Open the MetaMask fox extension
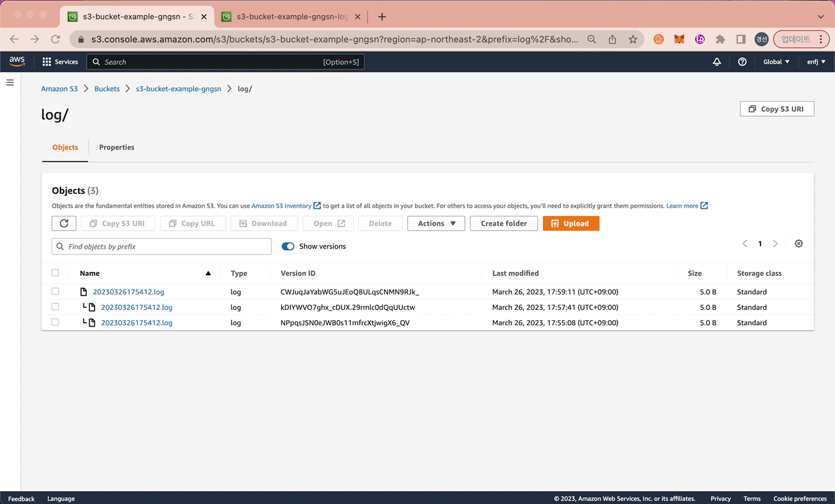The height and width of the screenshot is (504, 835). pos(679,39)
